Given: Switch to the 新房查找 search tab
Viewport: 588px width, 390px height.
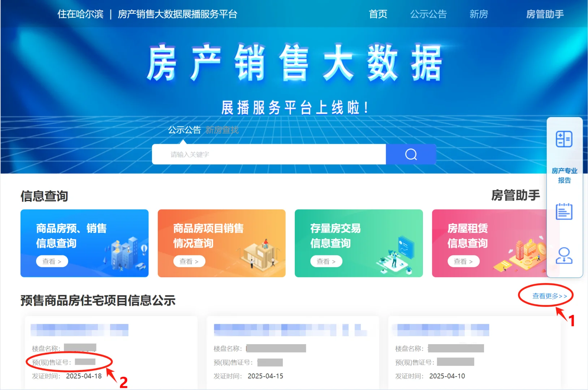Looking at the screenshot, I should pos(222,130).
